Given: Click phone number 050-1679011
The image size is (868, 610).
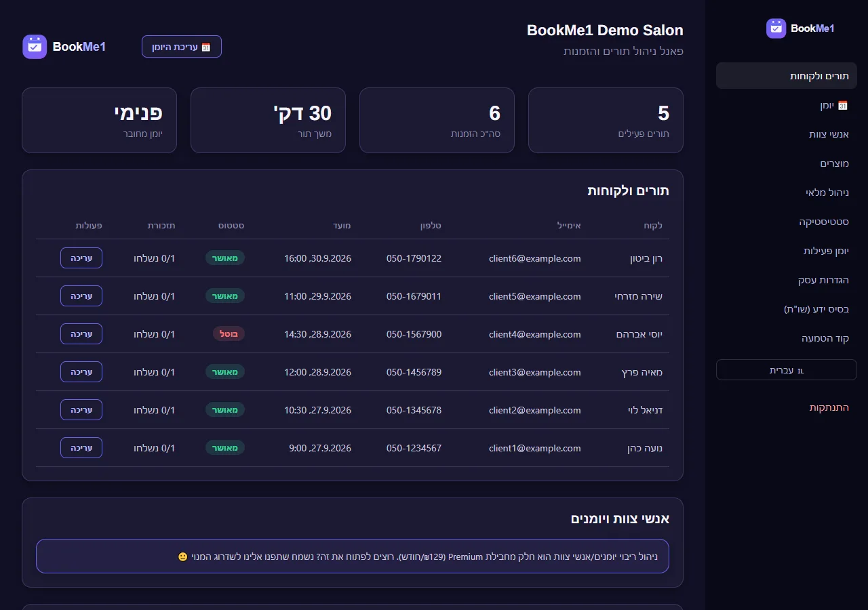Looking at the screenshot, I should 414,296.
